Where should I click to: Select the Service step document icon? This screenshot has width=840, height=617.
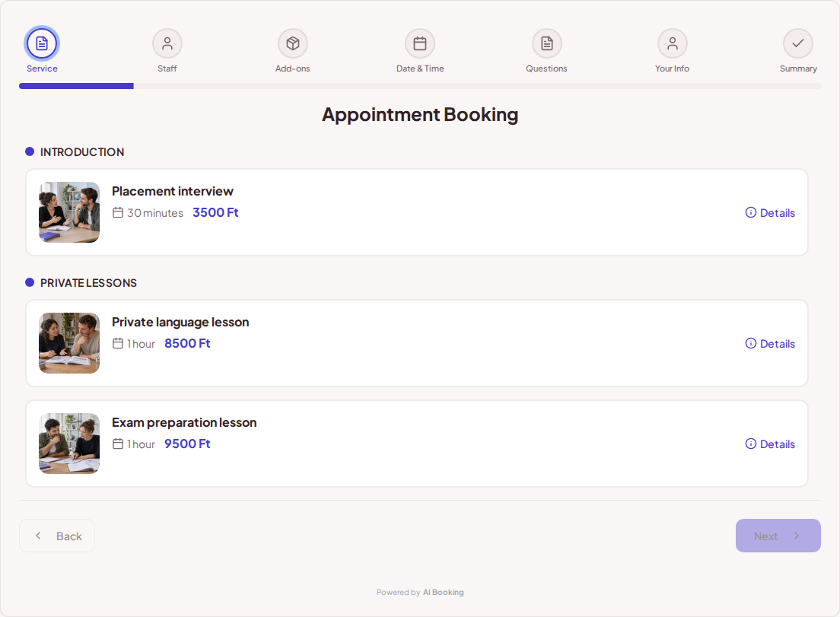[42, 43]
